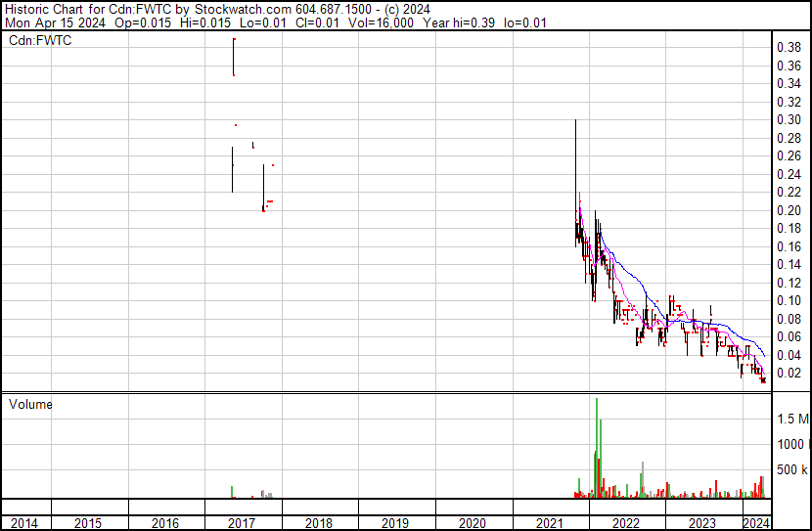Click the 0.30 price axis label
This screenshot has height=531, width=812.
coord(789,119)
